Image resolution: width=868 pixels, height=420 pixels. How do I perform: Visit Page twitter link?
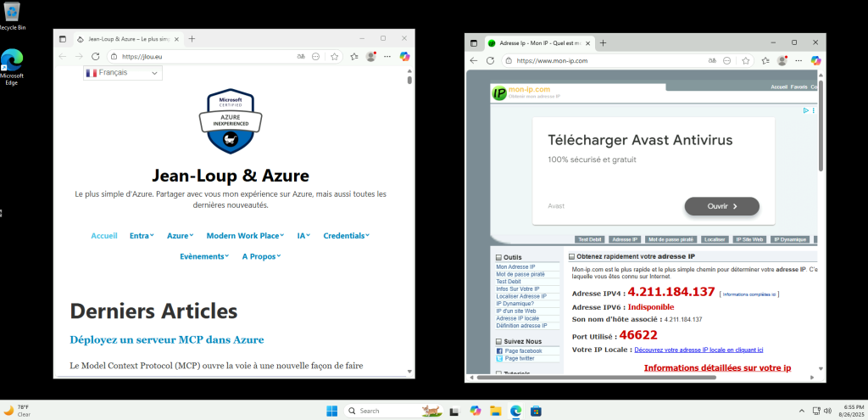[x=520, y=359]
